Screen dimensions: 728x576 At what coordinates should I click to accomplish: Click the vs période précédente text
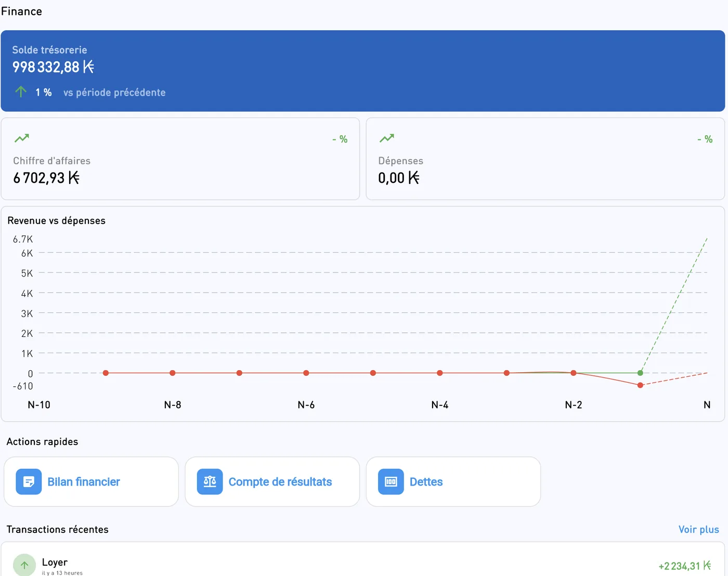pos(114,93)
